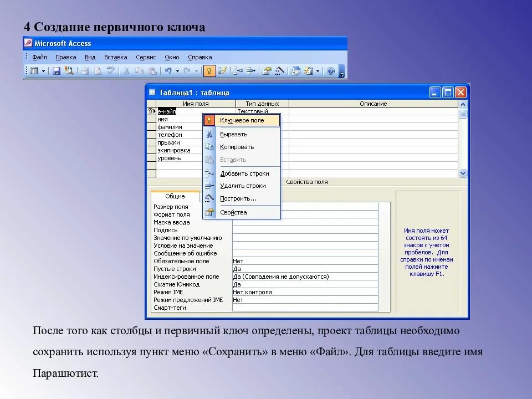The image size is (532, 399).
Task: Open the Файл menu
Action: click(x=39, y=57)
